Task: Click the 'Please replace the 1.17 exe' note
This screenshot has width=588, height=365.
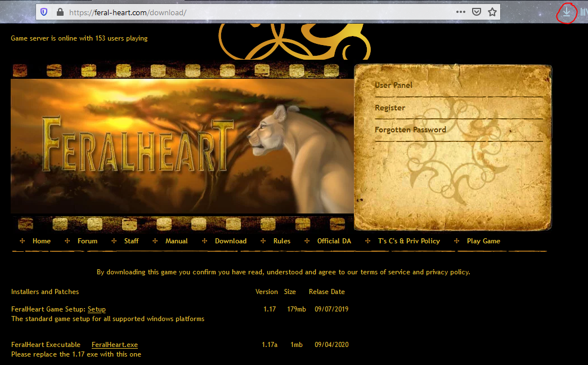Action: click(x=76, y=354)
